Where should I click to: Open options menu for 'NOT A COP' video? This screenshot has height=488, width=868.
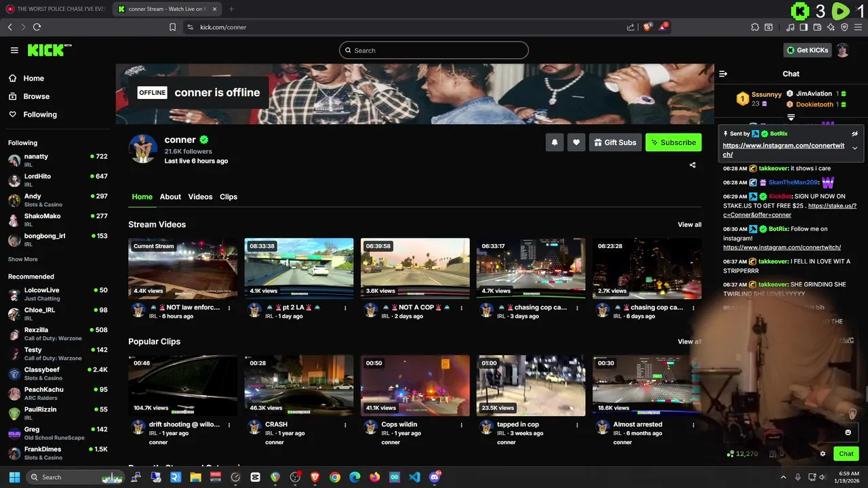(x=461, y=308)
